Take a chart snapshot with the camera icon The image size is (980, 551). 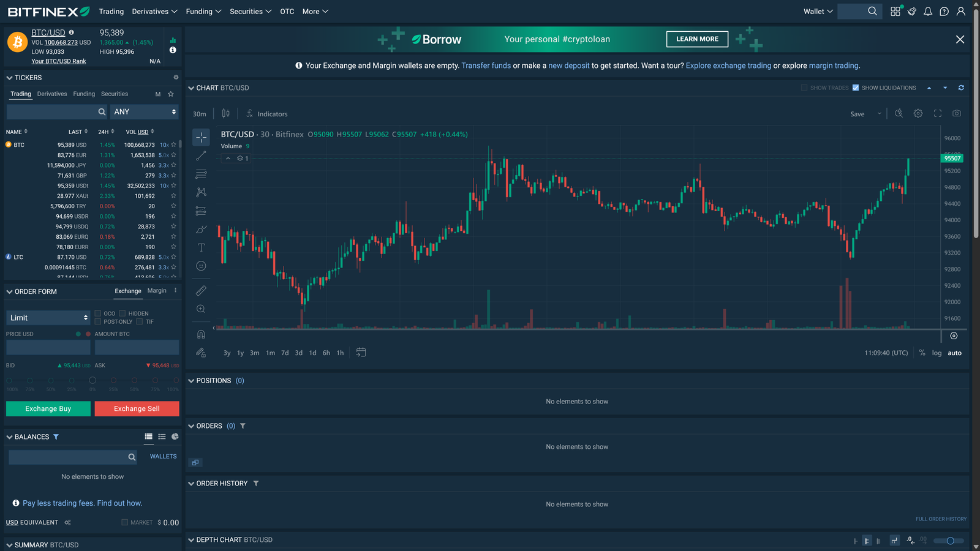point(956,113)
